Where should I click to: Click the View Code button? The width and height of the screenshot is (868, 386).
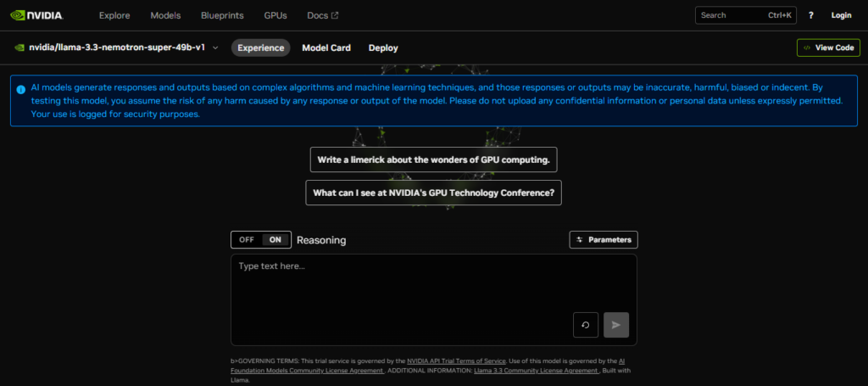click(x=828, y=48)
